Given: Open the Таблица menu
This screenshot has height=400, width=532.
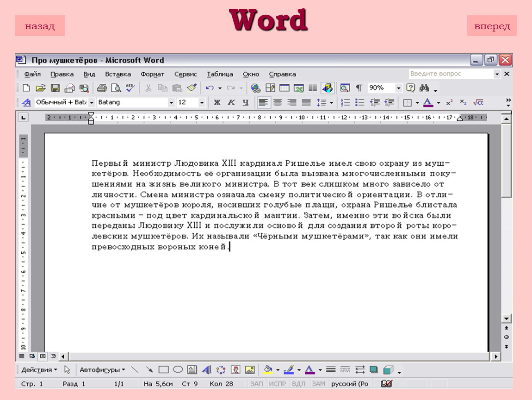Looking at the screenshot, I should tap(220, 74).
